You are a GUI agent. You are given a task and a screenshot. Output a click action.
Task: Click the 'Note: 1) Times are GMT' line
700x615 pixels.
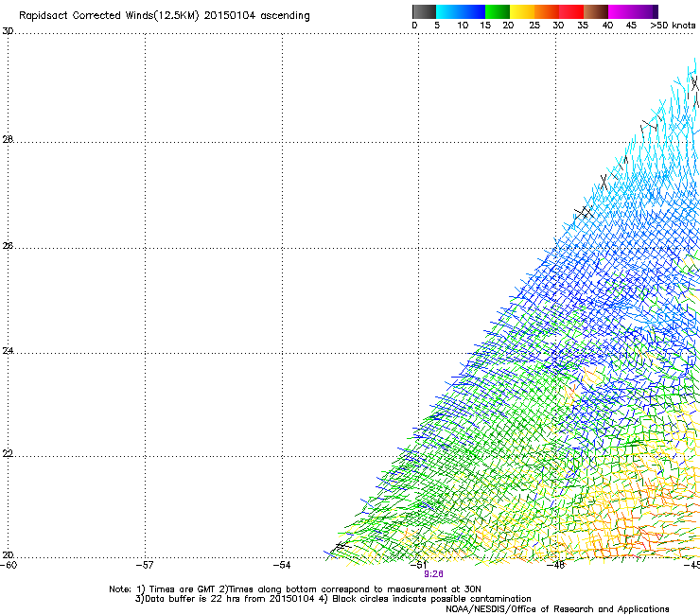point(294,589)
